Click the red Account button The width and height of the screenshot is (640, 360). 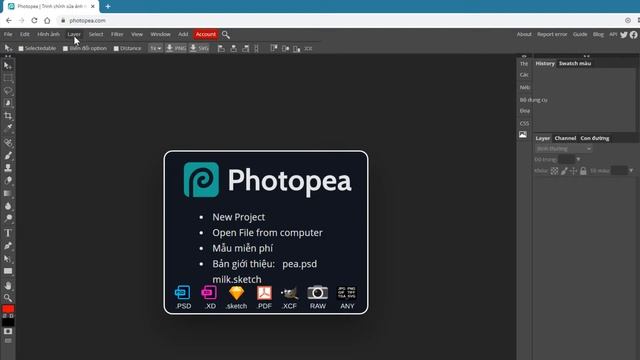(206, 34)
